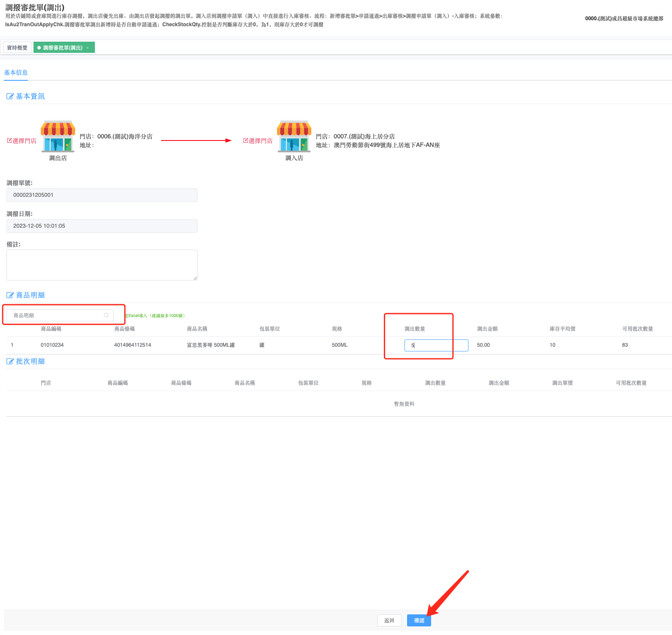Click the edit icon beside 基本資訊
Image resolution: width=672 pixels, height=635 pixels.
pos(10,96)
